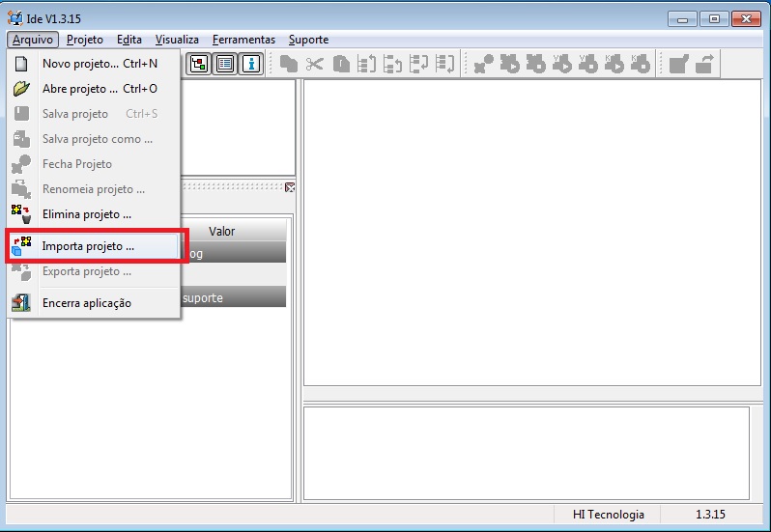Click the K-labeled icon with play arrow

(614, 64)
